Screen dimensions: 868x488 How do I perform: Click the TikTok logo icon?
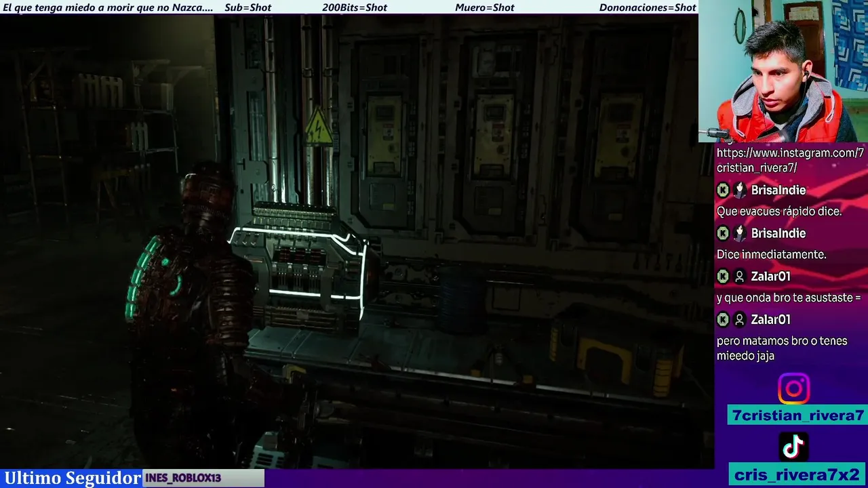(x=793, y=447)
